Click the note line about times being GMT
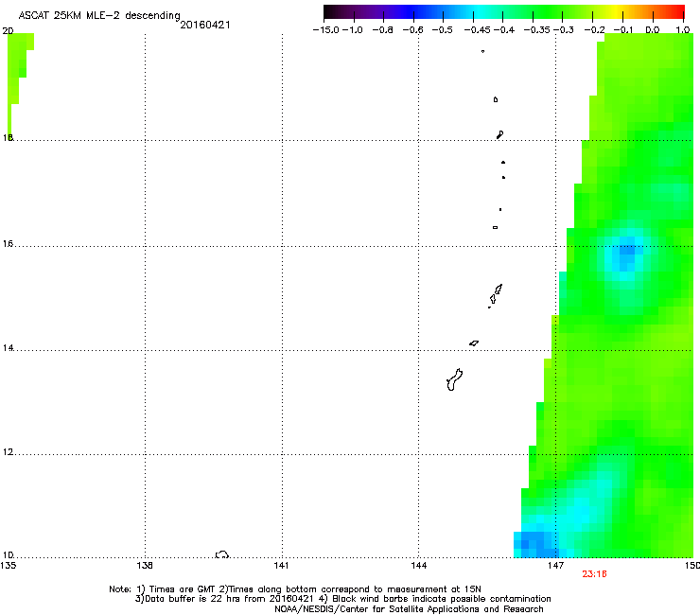700x615 pixels. tap(295, 589)
